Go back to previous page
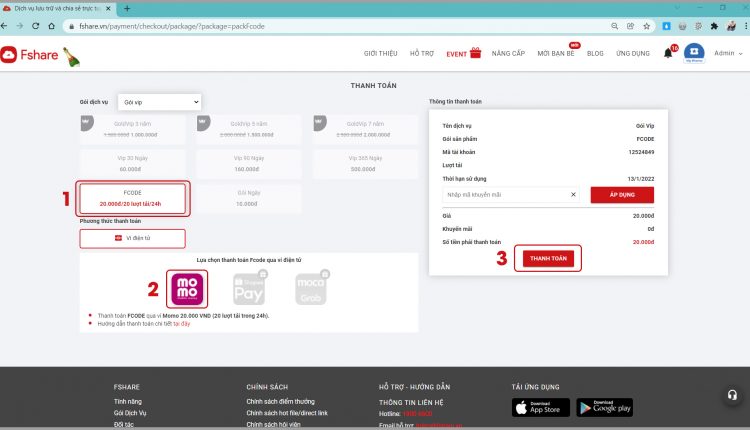 [x=4, y=26]
